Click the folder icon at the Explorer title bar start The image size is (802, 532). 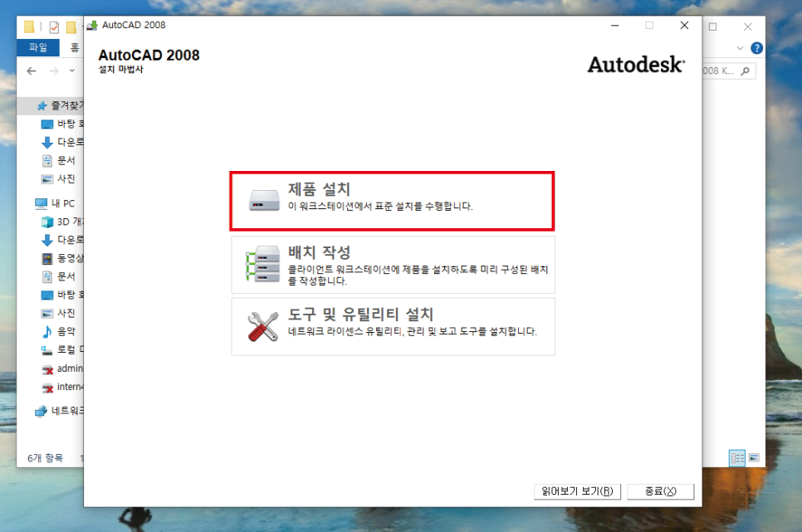[29, 26]
